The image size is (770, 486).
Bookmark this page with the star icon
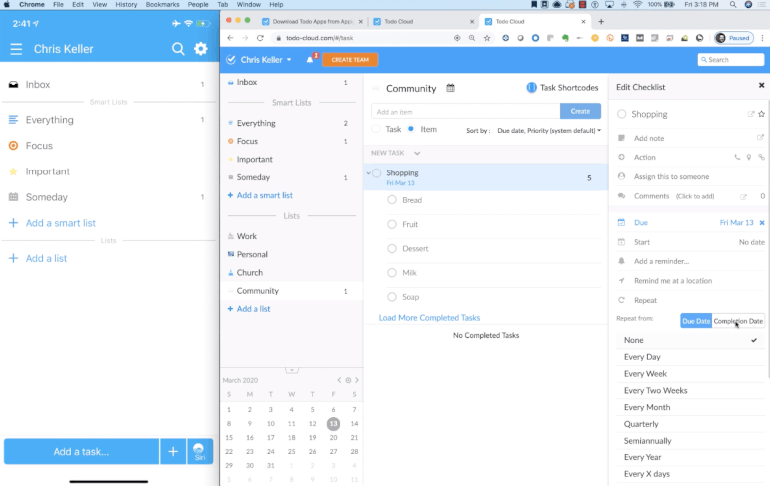pos(487,38)
